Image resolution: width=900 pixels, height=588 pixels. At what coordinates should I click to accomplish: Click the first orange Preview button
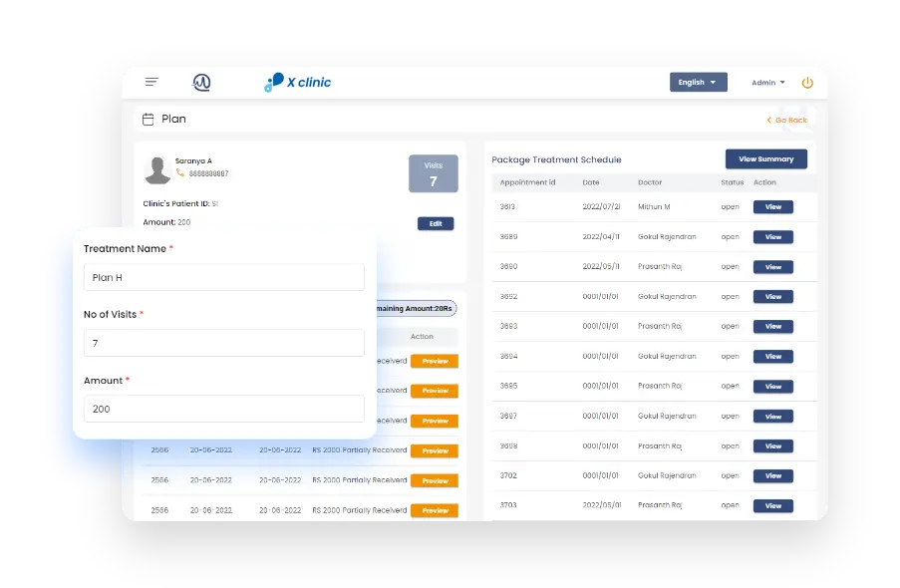435,361
